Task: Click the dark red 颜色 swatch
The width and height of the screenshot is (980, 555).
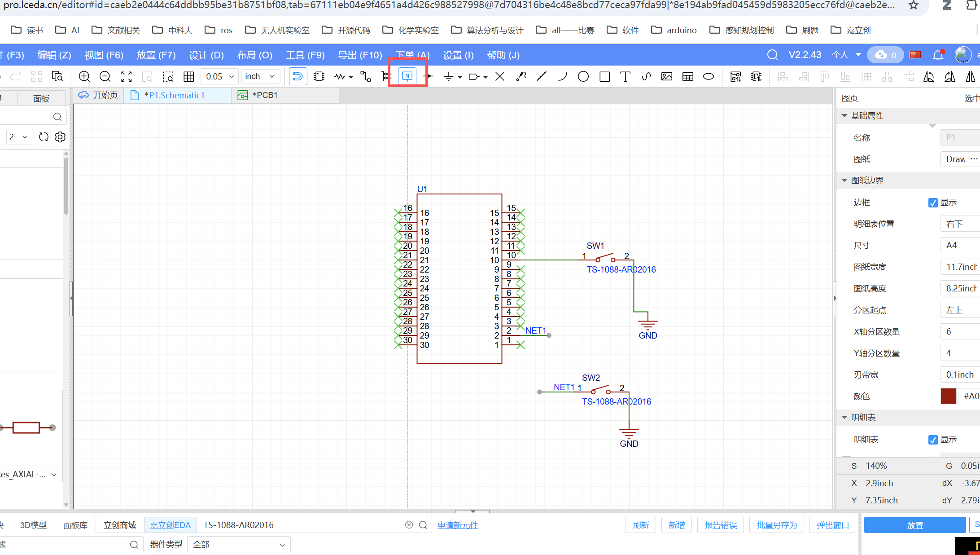Action: click(x=948, y=396)
